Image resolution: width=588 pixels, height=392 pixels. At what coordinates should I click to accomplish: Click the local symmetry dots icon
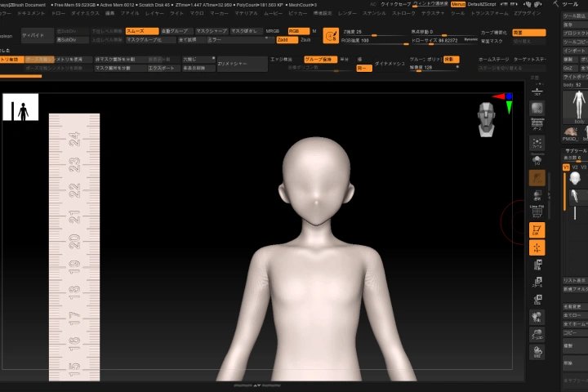(x=537, y=143)
